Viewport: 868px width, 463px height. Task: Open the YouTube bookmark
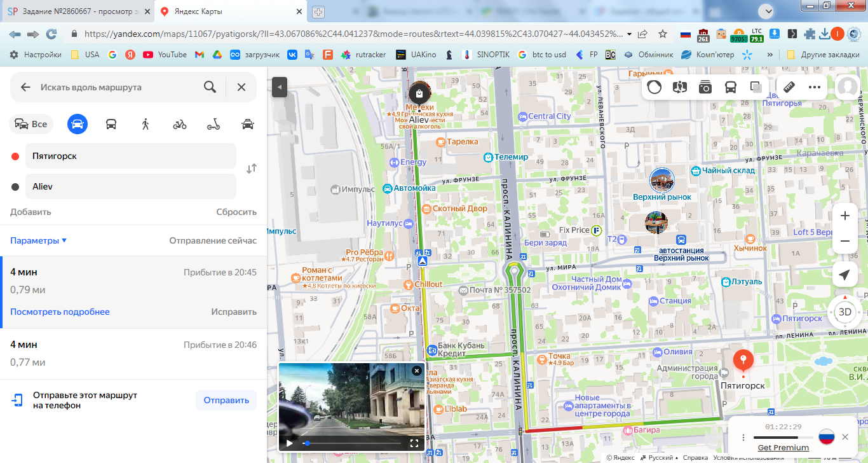(x=165, y=55)
